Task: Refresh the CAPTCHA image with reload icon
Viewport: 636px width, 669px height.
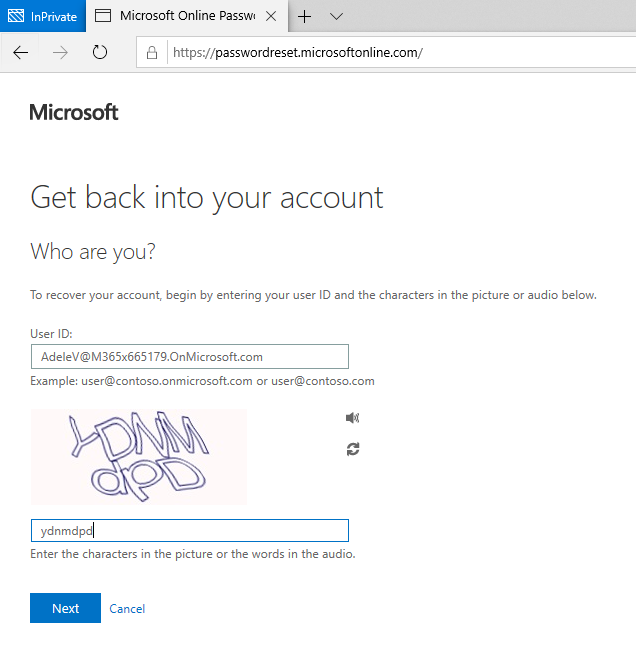Action: [353, 449]
